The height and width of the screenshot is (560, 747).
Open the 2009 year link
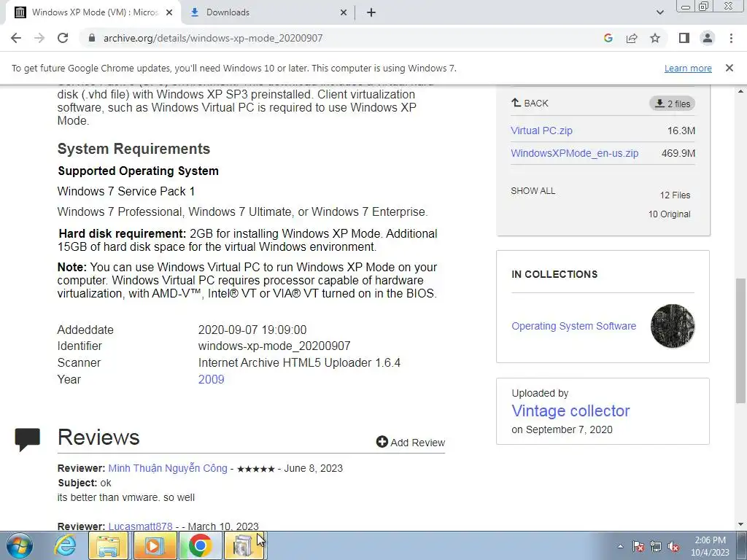[211, 379]
